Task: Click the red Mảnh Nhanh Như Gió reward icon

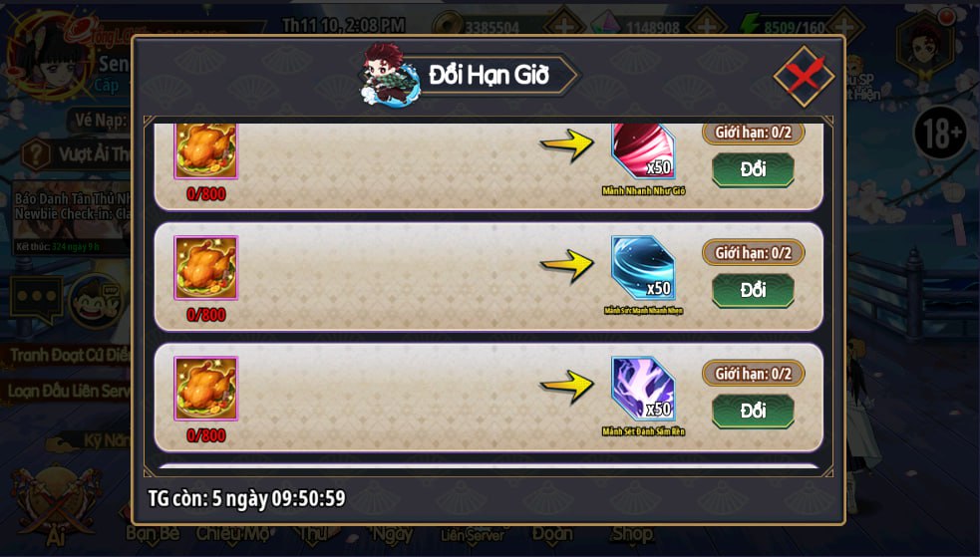Action: tap(643, 151)
